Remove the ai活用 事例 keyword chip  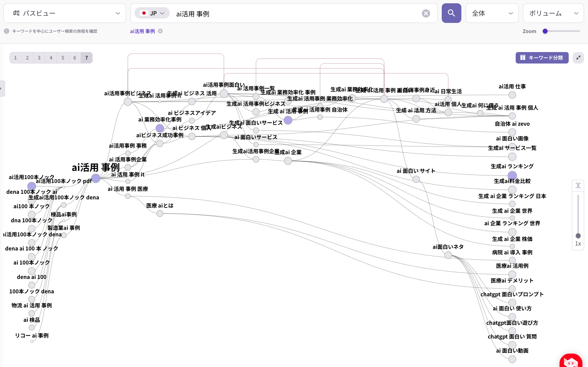(160, 31)
